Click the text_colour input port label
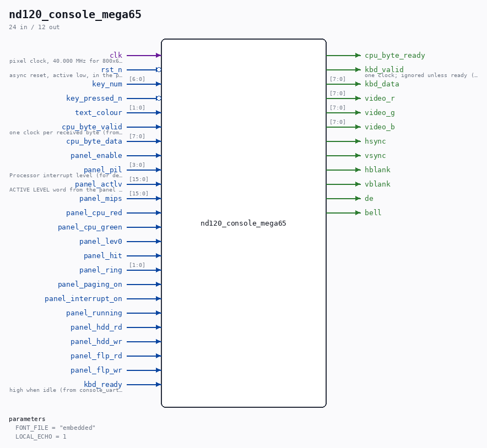The image size is (487, 448). click(x=99, y=113)
